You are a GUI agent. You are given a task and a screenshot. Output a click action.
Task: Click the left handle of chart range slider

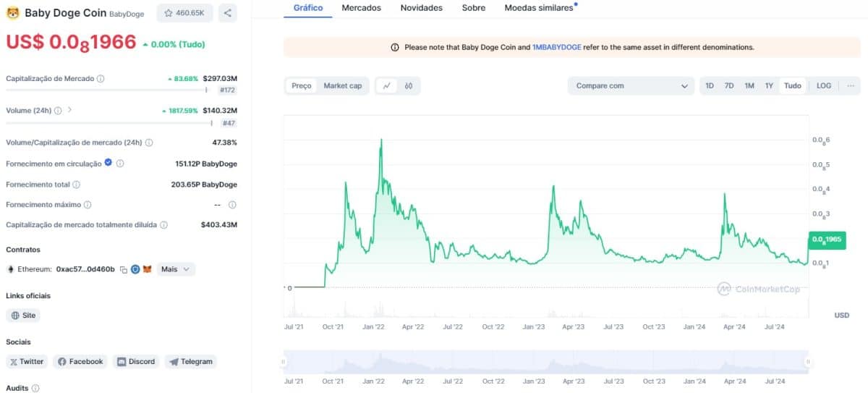pos(284,361)
